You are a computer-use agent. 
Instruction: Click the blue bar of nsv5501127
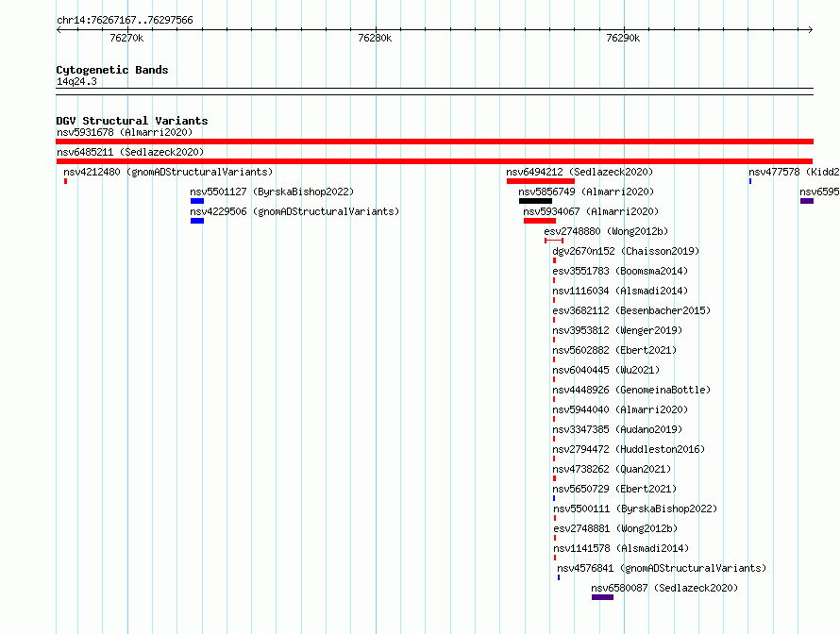pos(197,201)
